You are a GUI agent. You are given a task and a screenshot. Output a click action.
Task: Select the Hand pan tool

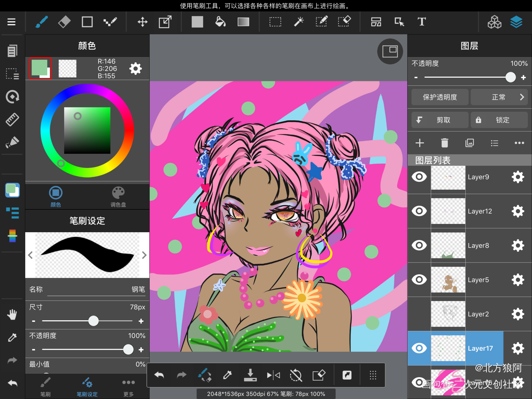[x=12, y=315]
